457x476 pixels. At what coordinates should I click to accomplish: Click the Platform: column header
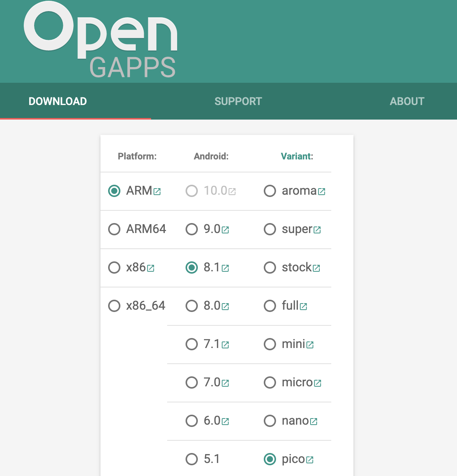[x=137, y=156]
